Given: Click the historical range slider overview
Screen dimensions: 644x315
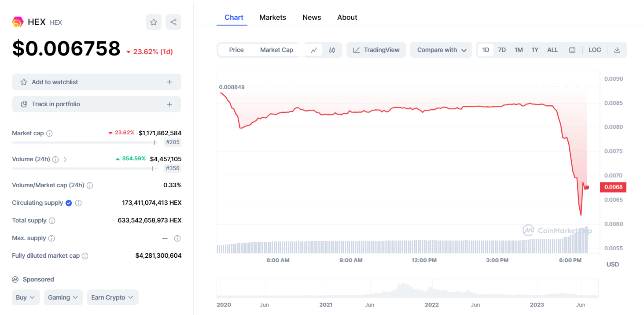Looking at the screenshot, I should (x=407, y=288).
